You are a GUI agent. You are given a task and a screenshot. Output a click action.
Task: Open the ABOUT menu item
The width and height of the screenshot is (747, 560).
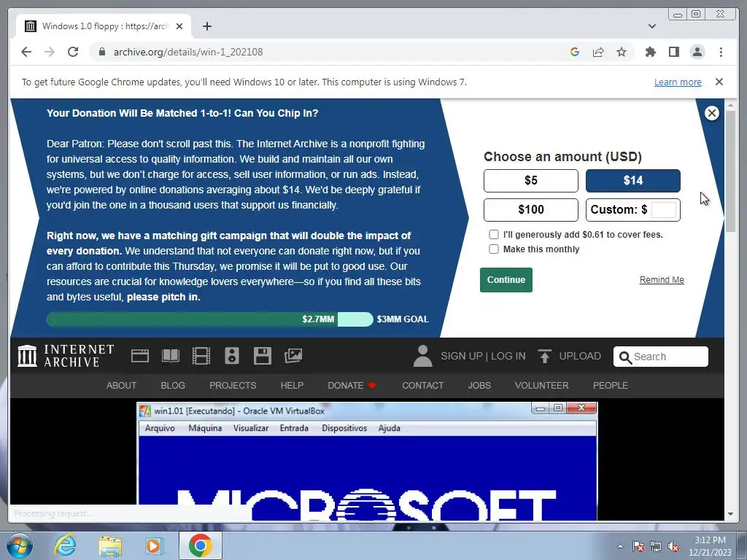click(x=122, y=385)
